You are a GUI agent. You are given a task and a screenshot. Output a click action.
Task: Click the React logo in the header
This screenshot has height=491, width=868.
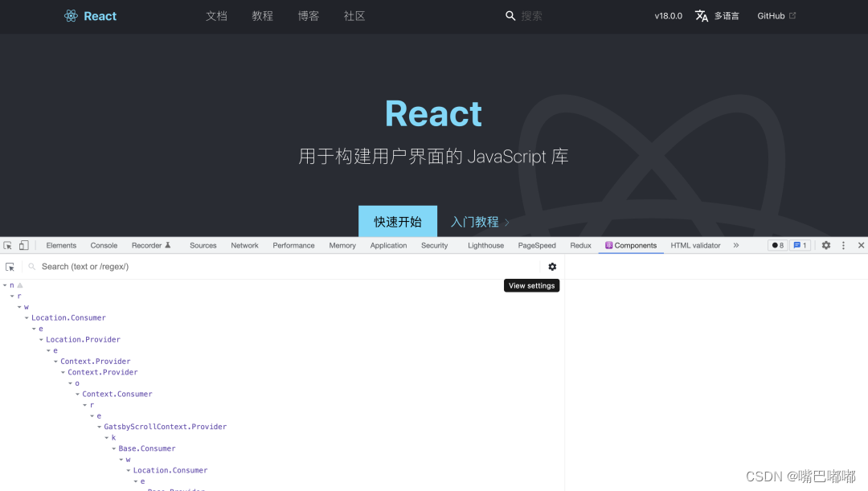(90, 16)
